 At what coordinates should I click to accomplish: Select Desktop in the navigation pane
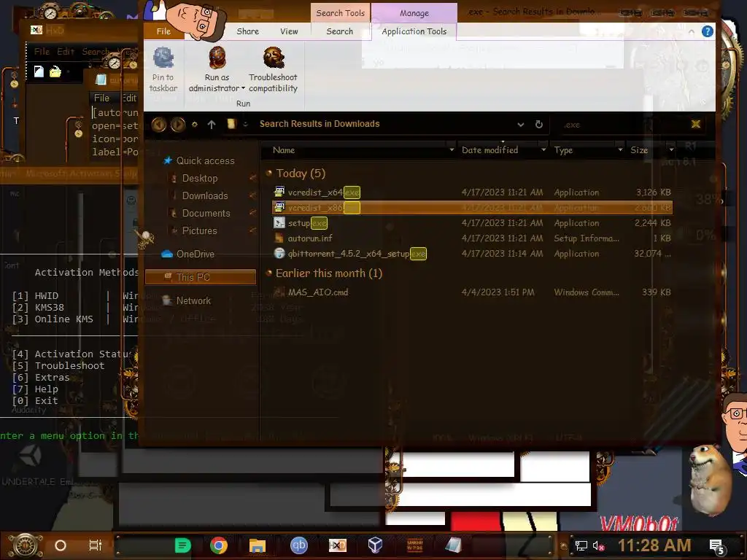tap(200, 178)
